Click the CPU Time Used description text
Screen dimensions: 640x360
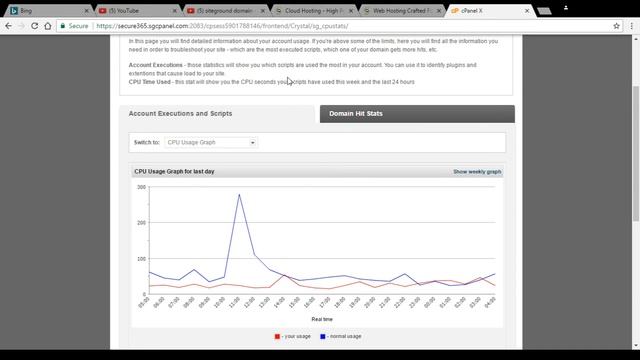tap(271, 82)
